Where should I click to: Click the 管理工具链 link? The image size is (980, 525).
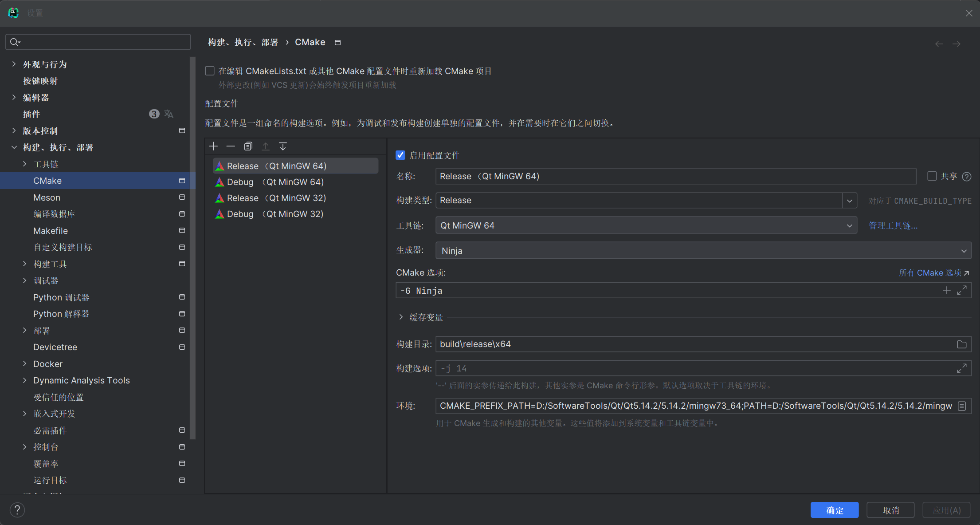[x=893, y=226]
